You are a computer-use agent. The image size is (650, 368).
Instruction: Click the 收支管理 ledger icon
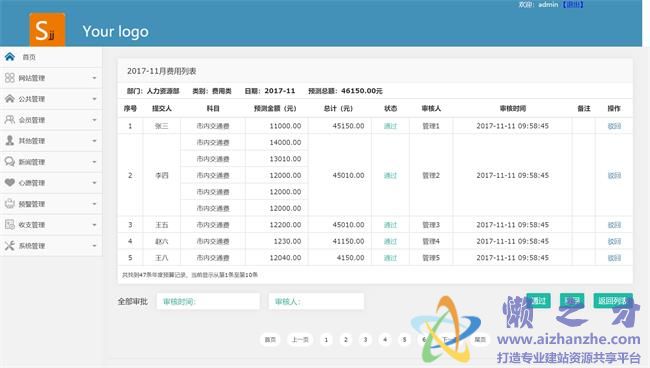pyautogui.click(x=10, y=225)
